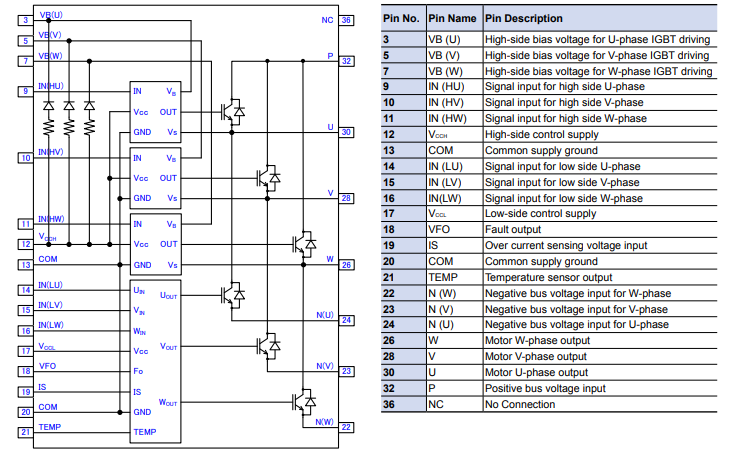Select pin number "19" in the table
The image size is (739, 474).
click(389, 246)
